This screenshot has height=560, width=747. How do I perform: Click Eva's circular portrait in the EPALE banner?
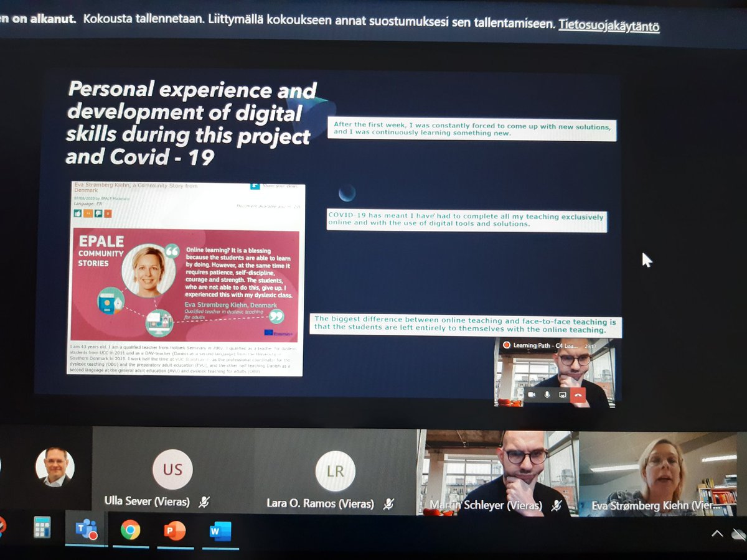pyautogui.click(x=148, y=270)
